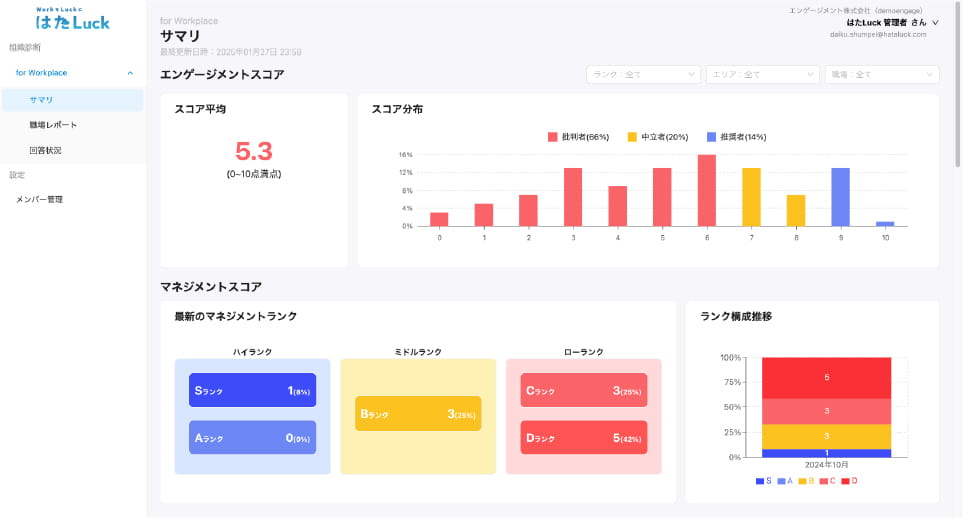Click the red D segment showing 5
The height and width of the screenshot is (518, 962).
826,378
